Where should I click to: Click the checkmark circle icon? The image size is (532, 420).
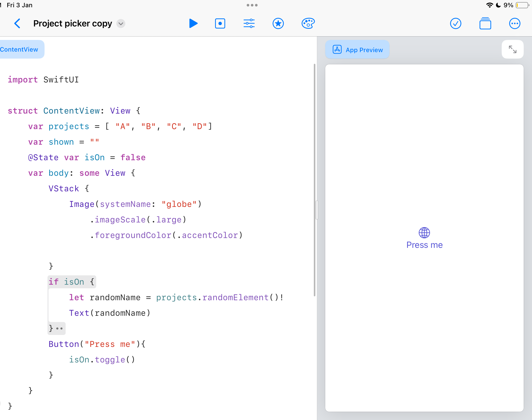[456, 24]
